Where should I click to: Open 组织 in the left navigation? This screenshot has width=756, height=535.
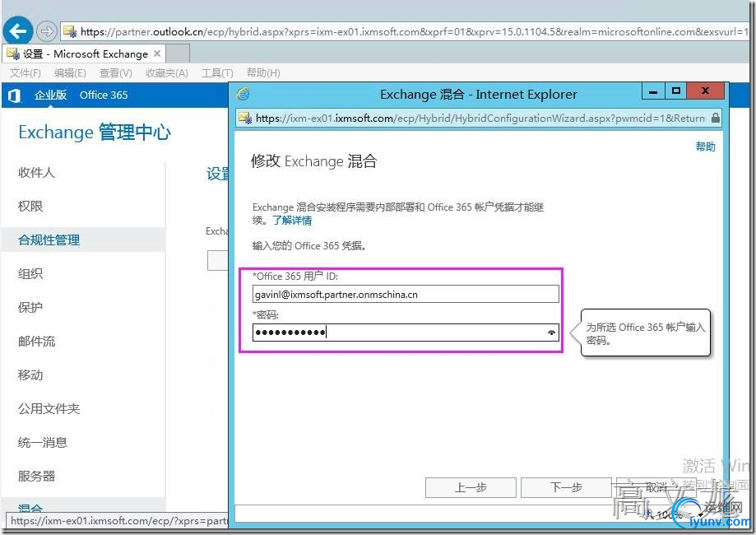click(30, 273)
